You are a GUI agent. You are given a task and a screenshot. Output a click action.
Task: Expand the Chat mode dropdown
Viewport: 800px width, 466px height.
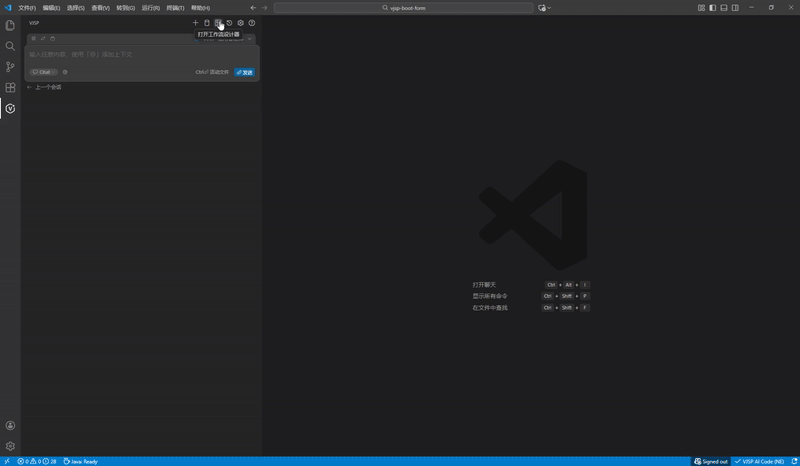tap(45, 72)
